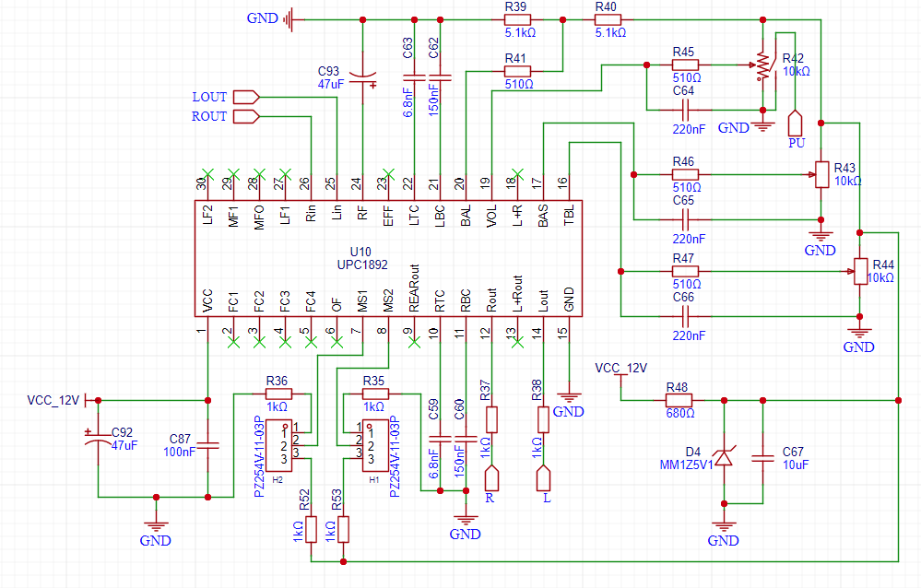Select resistor R48 680Ω symbol
Screen dimensions: 921x588
tap(679, 401)
